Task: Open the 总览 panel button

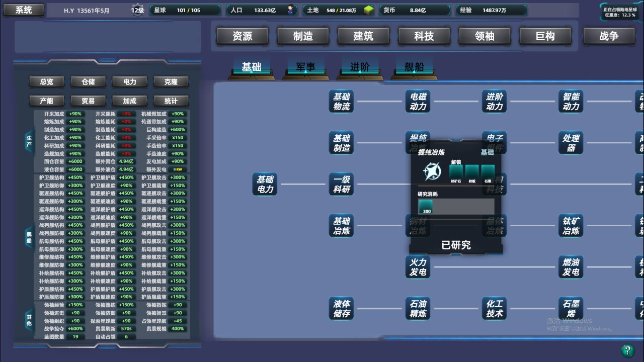Action: pos(46,81)
